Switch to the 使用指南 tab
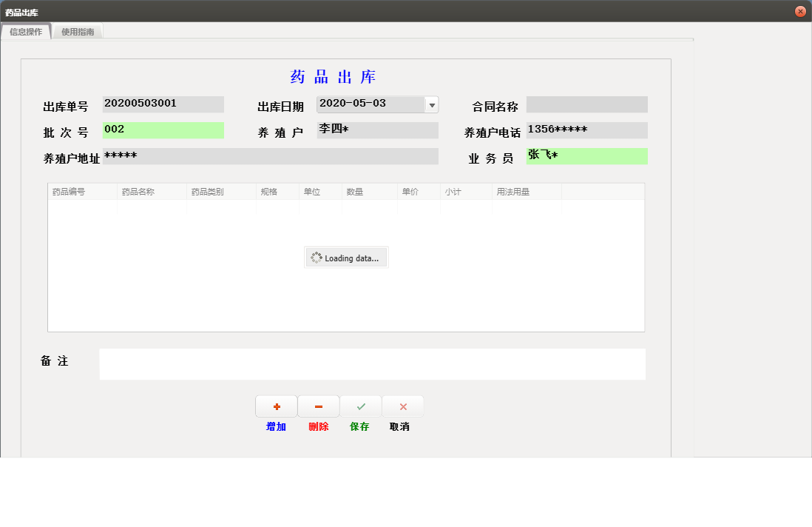Viewport: 812px width, 527px height. 78,32
